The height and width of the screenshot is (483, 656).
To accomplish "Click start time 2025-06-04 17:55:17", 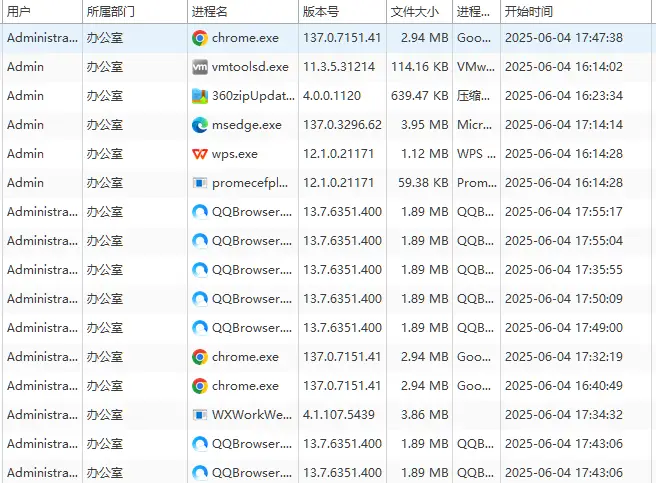I will 564,212.
